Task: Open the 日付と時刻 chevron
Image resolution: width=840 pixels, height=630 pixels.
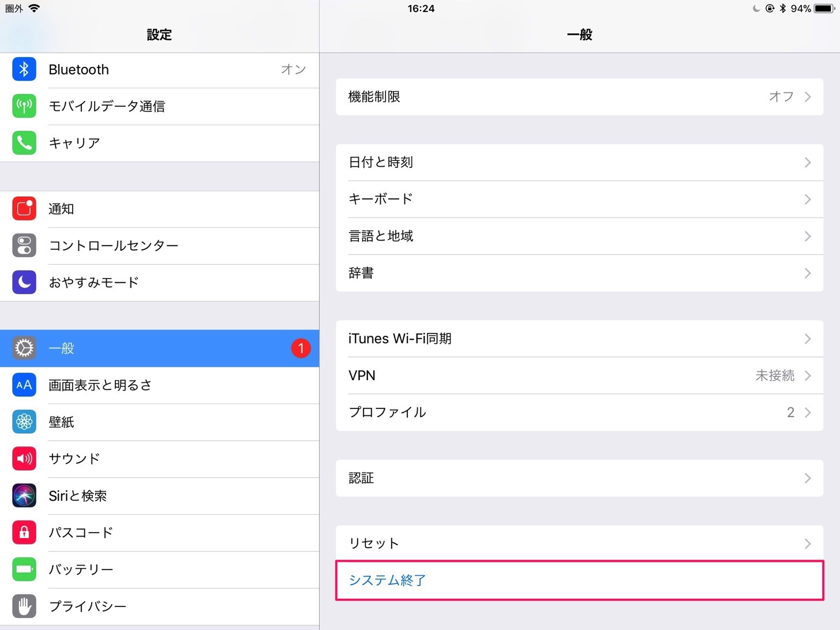Action: click(x=808, y=163)
